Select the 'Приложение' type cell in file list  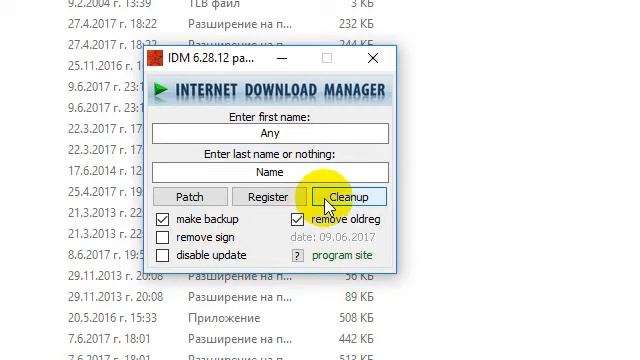click(224, 318)
